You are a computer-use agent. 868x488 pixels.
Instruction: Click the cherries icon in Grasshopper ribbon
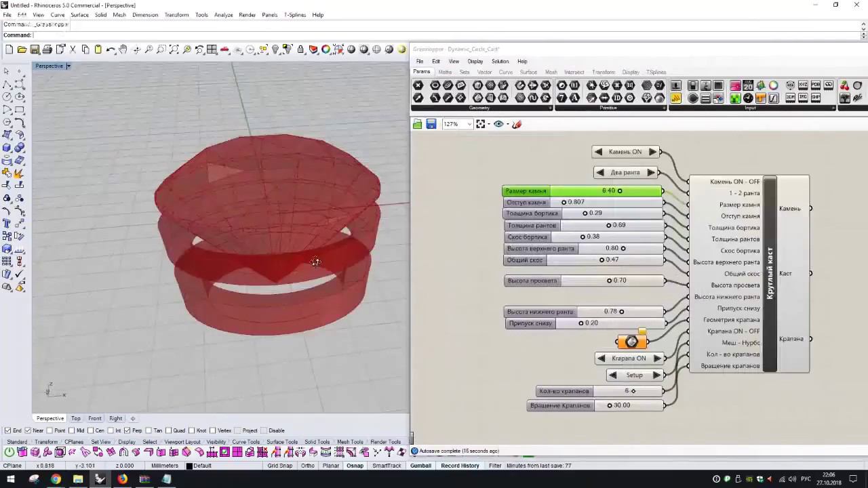point(844,85)
